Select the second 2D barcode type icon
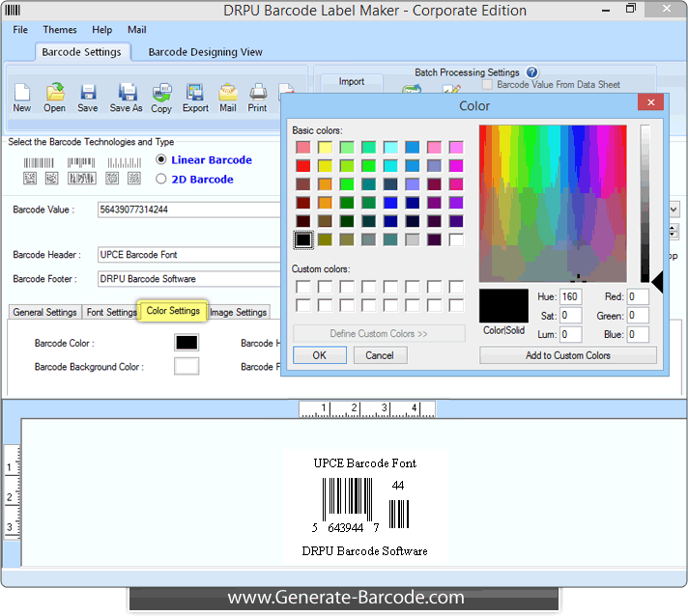688x616 pixels. tap(52, 178)
